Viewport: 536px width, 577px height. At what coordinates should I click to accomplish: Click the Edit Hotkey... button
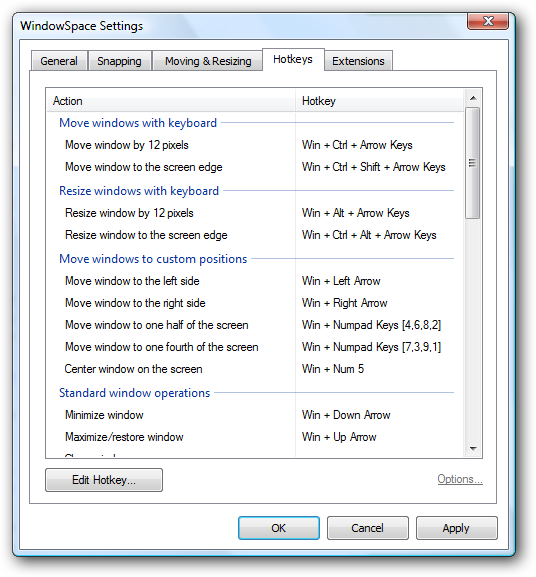104,480
